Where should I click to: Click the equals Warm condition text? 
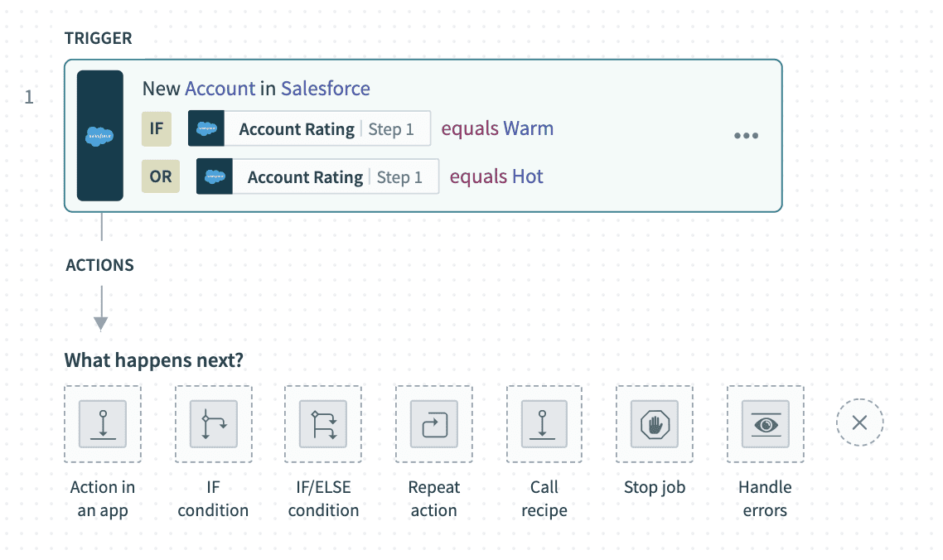497,128
